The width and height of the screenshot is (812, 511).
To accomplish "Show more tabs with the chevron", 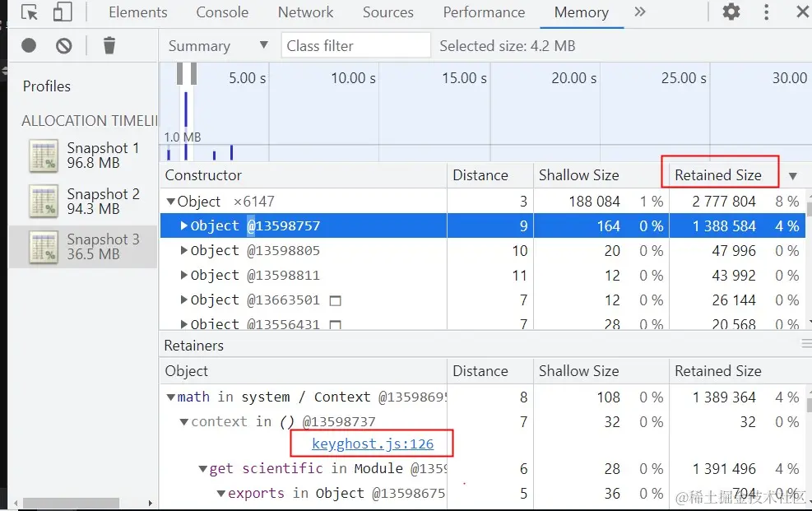I will pos(640,12).
